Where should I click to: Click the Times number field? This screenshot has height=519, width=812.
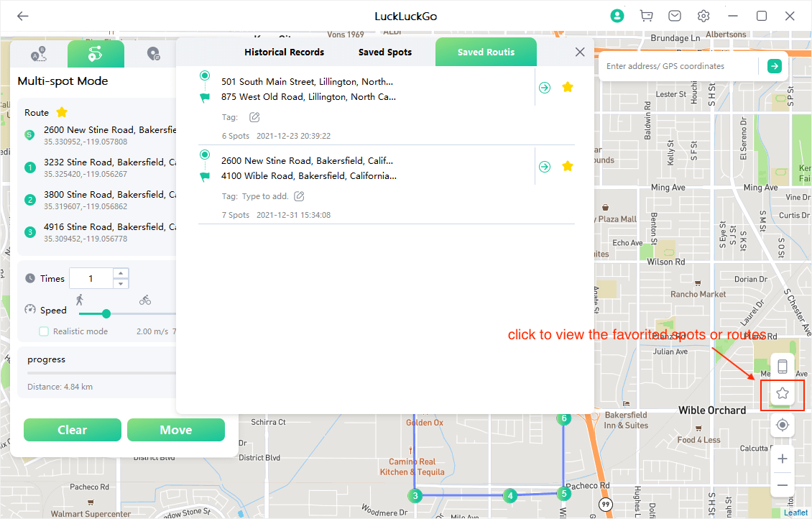click(91, 279)
